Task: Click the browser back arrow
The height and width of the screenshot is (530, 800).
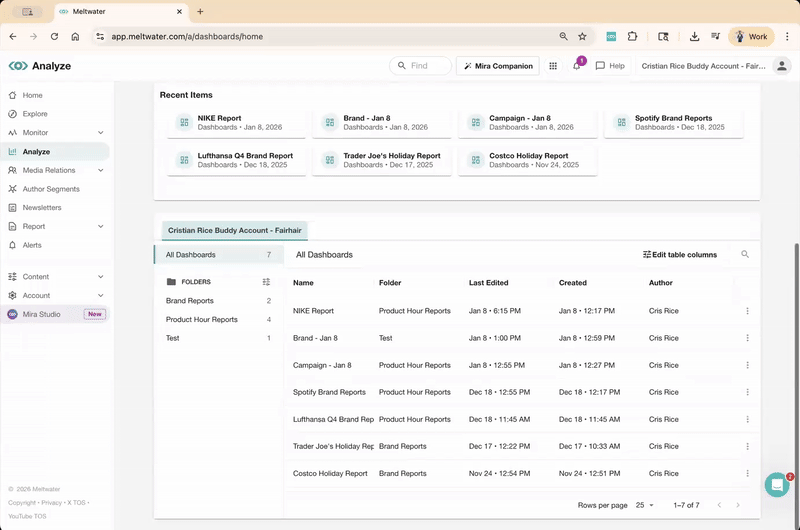Action: point(13,36)
